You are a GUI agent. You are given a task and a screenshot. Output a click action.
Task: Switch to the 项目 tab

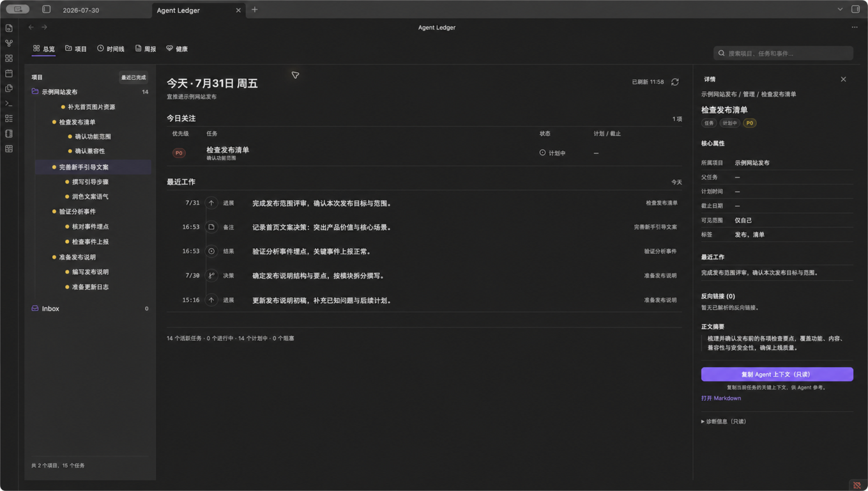pyautogui.click(x=76, y=49)
